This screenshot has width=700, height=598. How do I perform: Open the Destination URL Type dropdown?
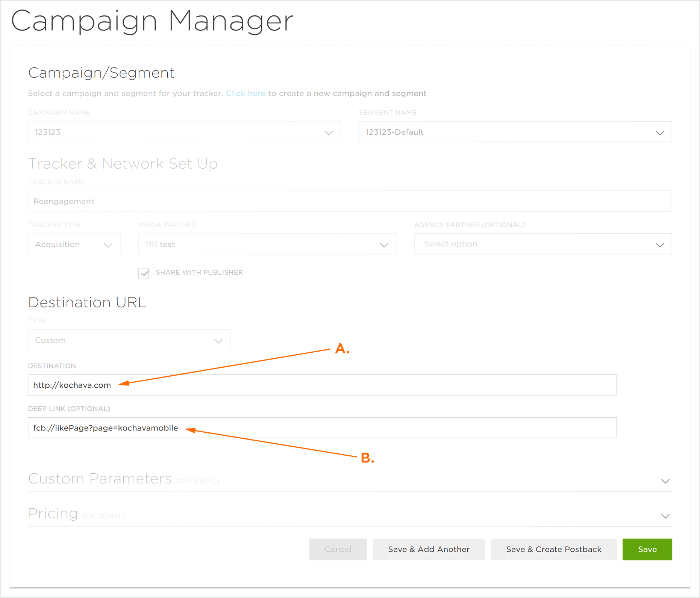pos(129,340)
